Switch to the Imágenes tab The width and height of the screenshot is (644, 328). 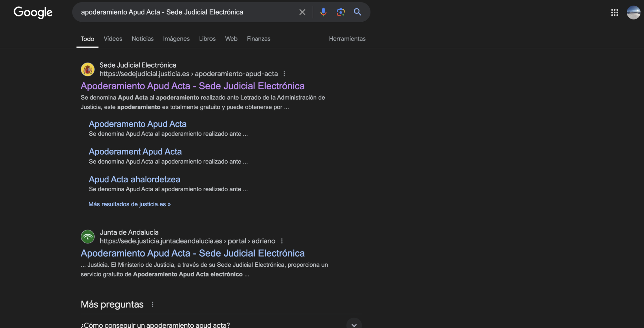pos(176,39)
